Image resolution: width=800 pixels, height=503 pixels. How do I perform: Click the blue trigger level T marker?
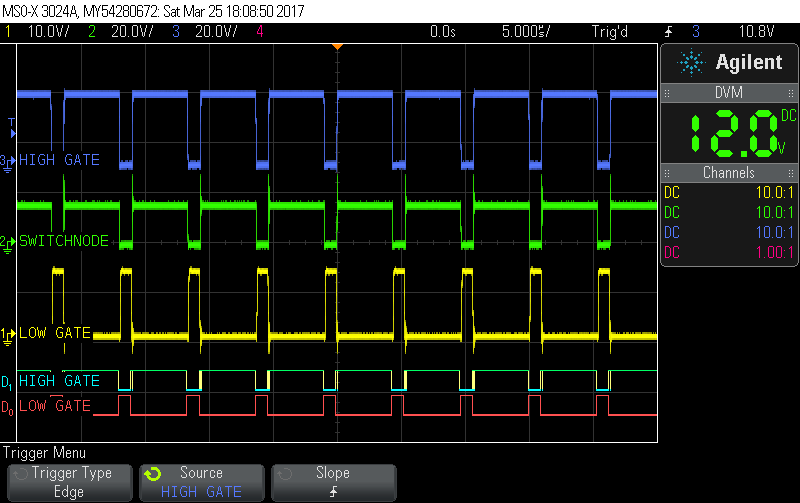12,127
